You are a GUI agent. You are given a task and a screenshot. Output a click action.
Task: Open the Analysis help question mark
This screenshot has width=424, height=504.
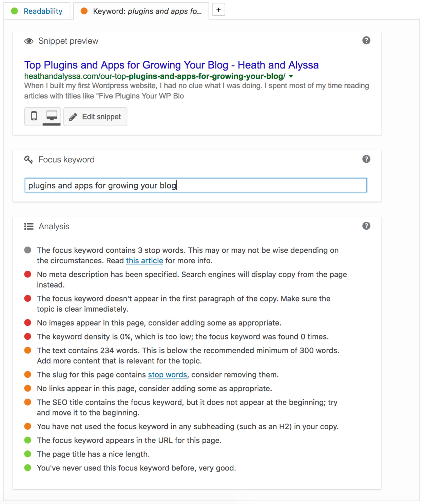coord(366,226)
